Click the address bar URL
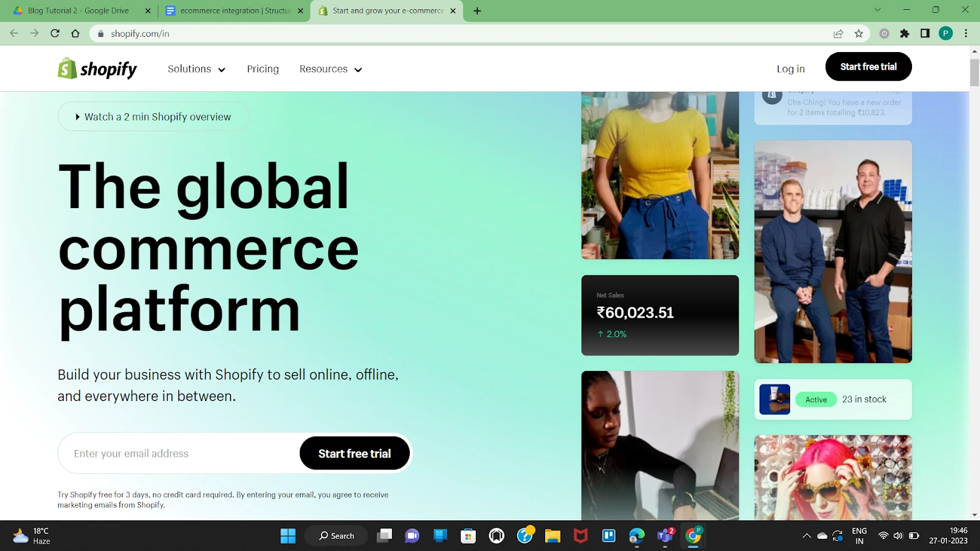This screenshot has width=980, height=551. [x=140, y=34]
